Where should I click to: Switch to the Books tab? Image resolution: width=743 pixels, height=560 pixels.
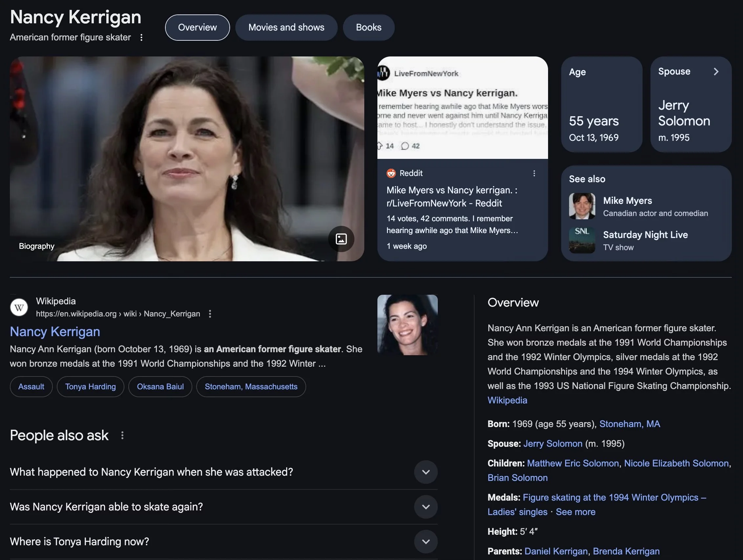369,28
